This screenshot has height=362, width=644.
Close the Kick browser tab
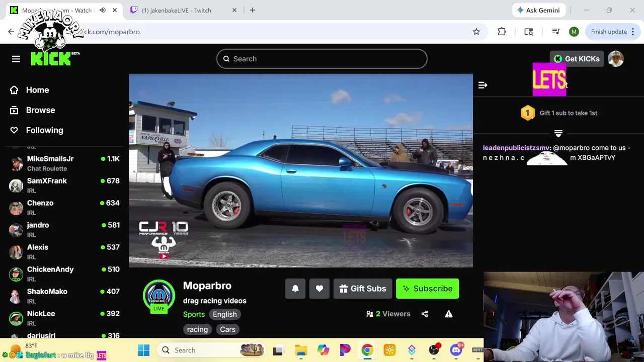pos(115,10)
